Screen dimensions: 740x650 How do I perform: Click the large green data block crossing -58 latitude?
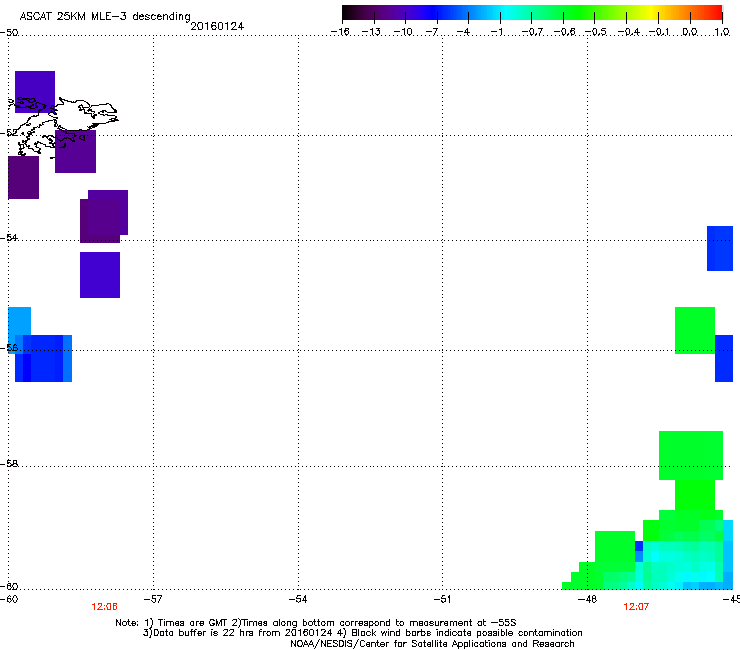(x=690, y=455)
